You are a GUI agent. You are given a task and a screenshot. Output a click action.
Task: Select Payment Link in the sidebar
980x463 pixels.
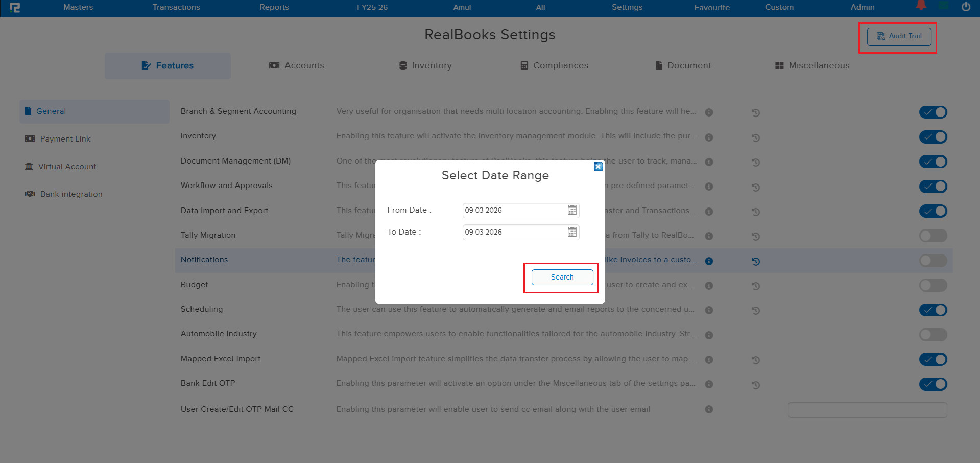[65, 139]
